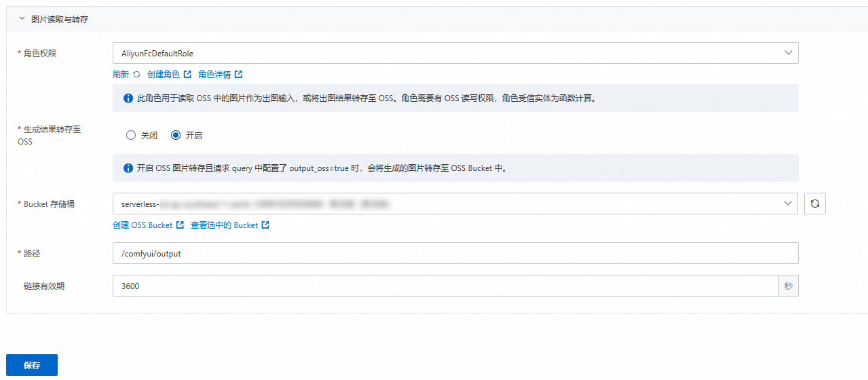Select the 关闭 radio button

131,135
